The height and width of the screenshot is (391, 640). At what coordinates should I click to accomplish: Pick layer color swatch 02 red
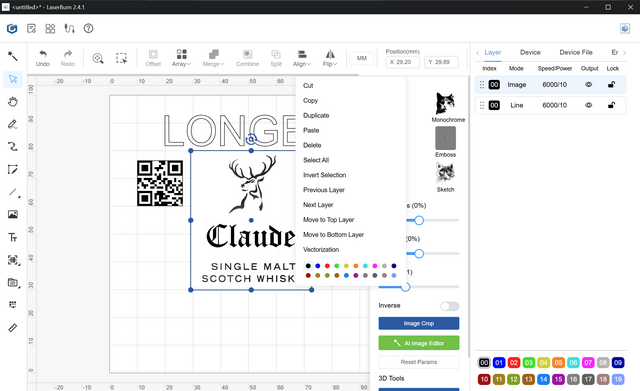pos(514,362)
